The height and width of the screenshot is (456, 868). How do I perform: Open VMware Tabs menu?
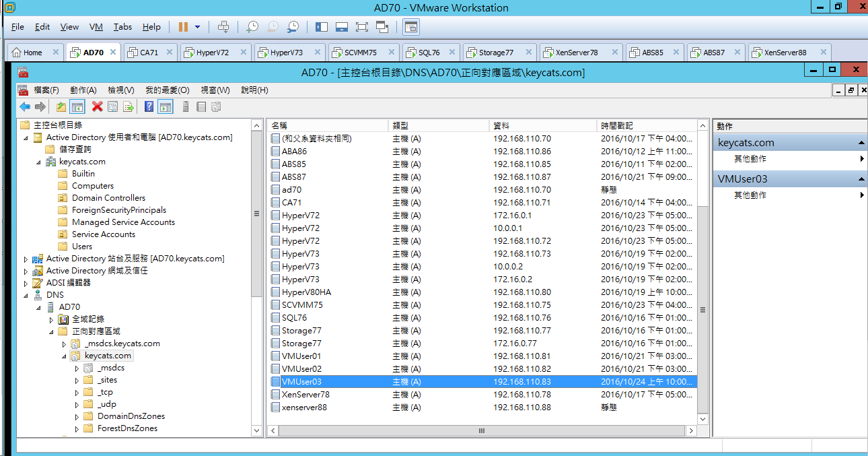122,27
